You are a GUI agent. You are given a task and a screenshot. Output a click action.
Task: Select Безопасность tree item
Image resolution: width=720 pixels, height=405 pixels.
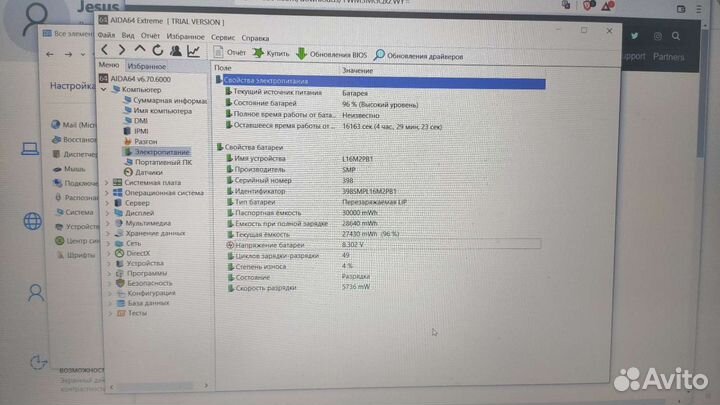coord(144,283)
